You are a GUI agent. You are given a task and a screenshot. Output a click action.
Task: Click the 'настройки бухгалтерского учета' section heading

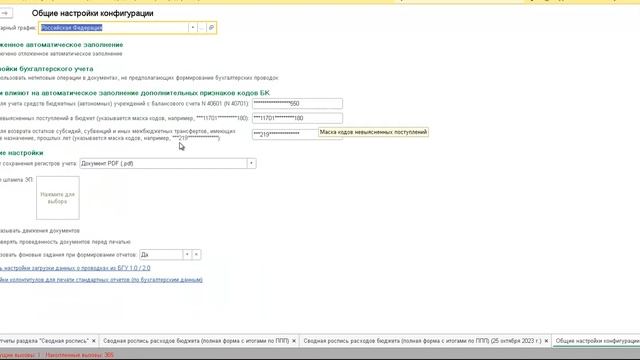47,69
